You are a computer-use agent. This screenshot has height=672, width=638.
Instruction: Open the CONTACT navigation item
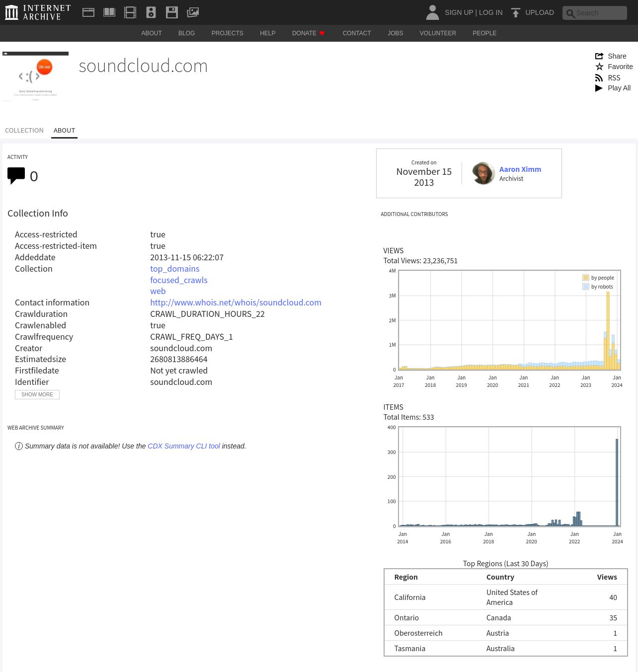(x=357, y=33)
